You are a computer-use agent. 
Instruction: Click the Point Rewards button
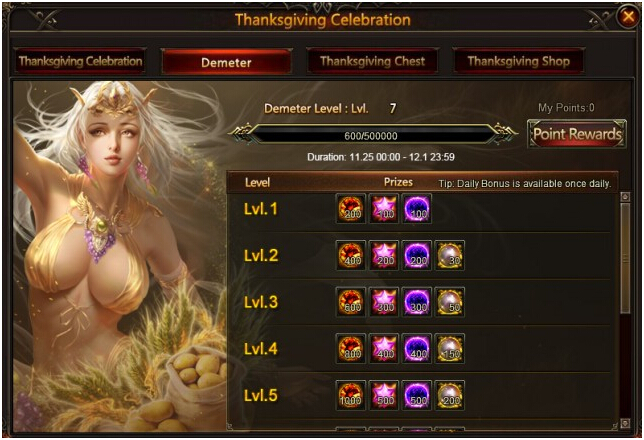click(x=577, y=134)
